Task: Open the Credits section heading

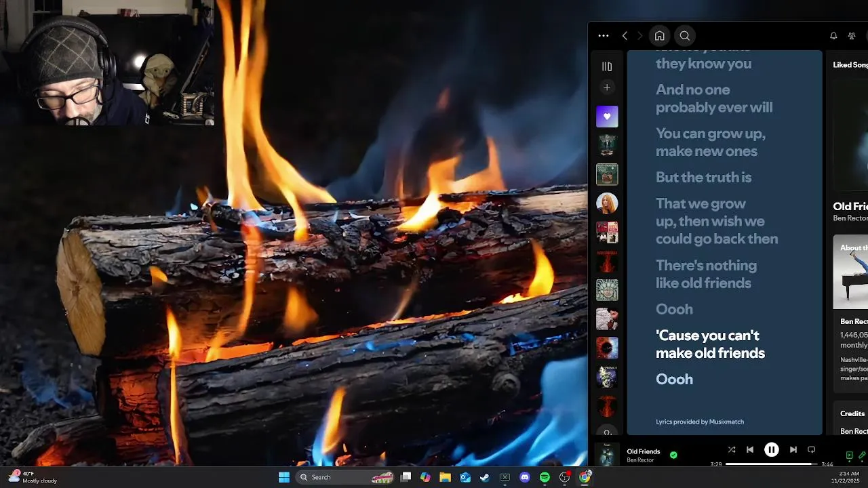Action: pos(852,413)
